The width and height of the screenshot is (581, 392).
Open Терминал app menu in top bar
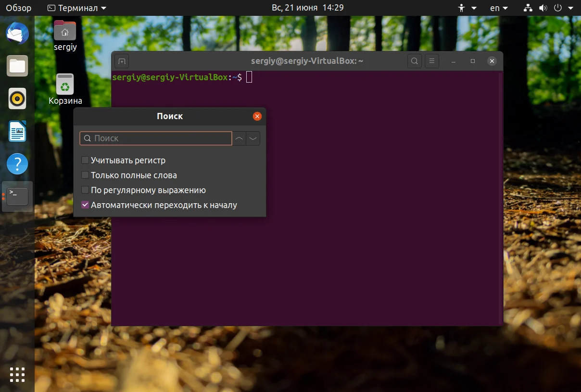(x=77, y=8)
